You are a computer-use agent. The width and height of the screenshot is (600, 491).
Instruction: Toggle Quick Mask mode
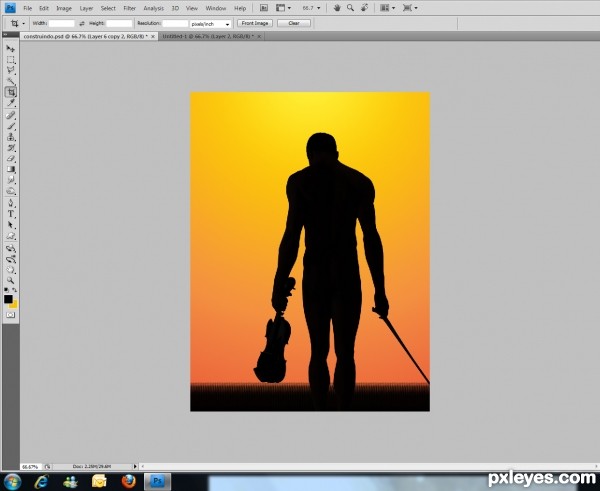(x=10, y=315)
